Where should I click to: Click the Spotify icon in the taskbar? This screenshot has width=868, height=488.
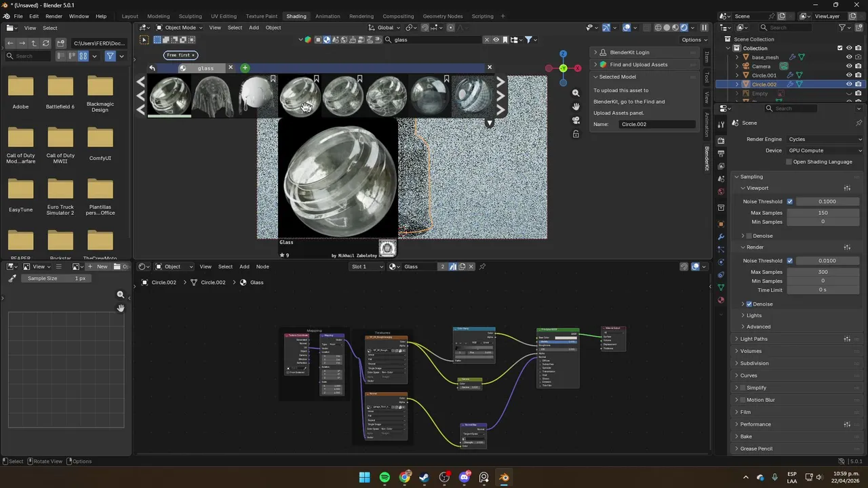(x=384, y=477)
